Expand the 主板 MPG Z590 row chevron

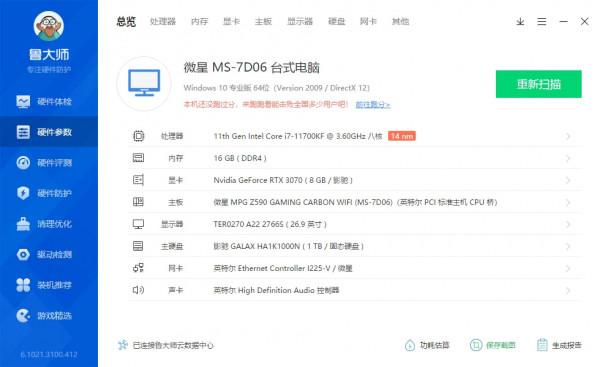568,202
